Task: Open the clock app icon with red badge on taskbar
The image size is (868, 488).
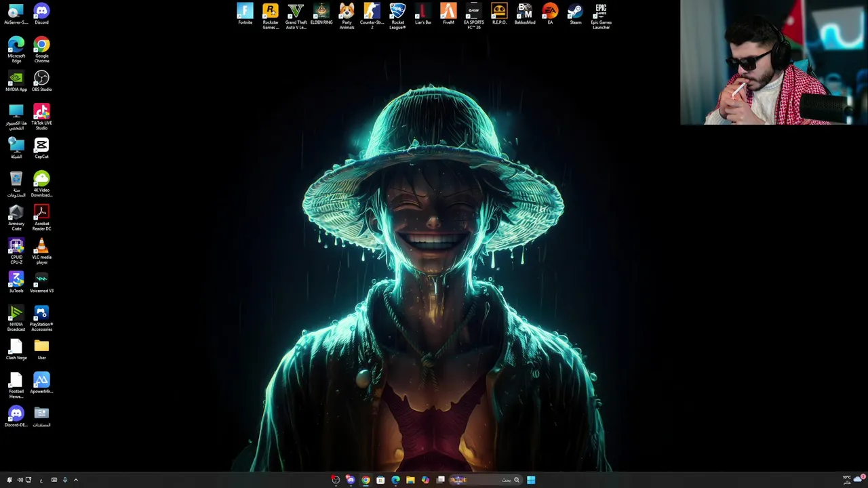Action: click(336, 480)
